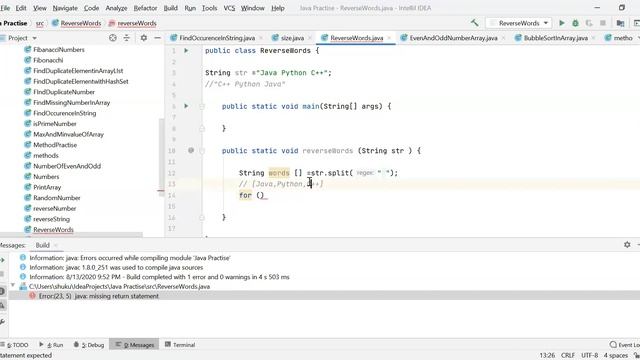Click run gutter arrow beside class ReverseWords

coord(186,51)
